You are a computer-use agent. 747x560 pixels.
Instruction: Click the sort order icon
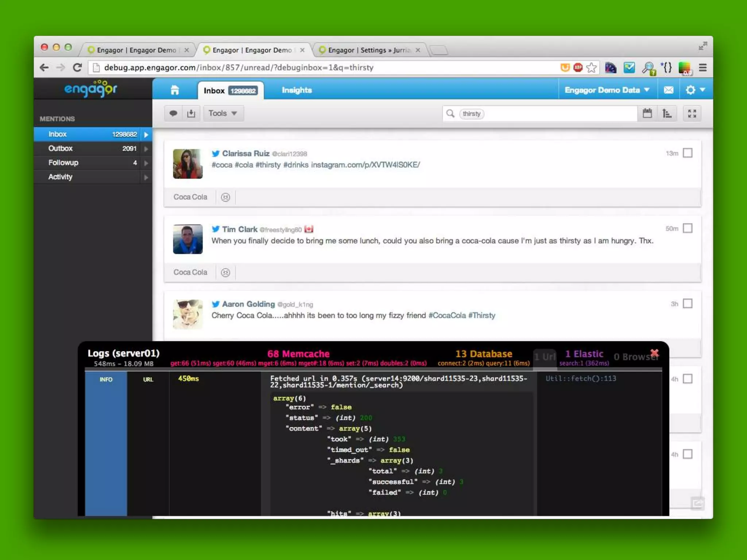coord(667,113)
